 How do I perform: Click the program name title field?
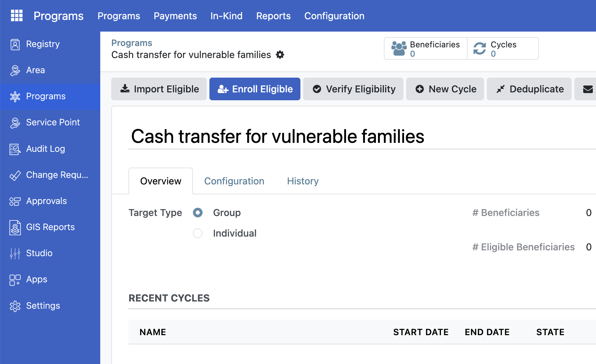click(x=277, y=137)
